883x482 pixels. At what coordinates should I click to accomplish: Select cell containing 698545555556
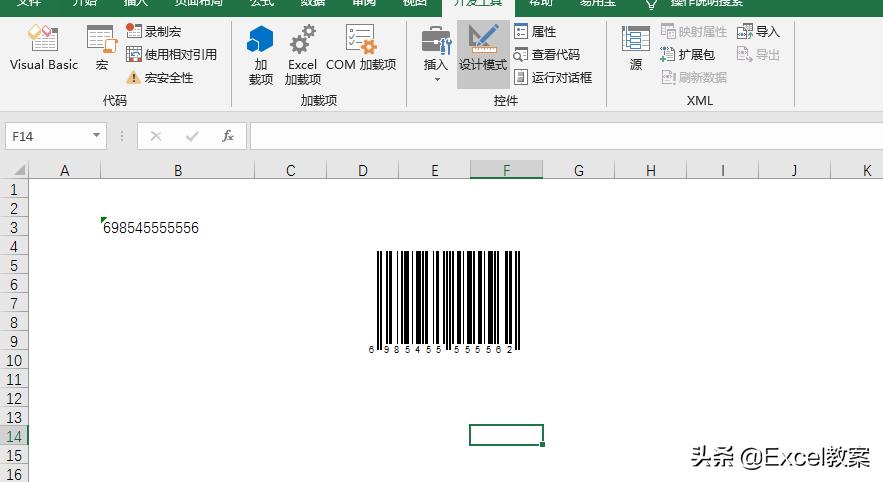pyautogui.click(x=177, y=227)
